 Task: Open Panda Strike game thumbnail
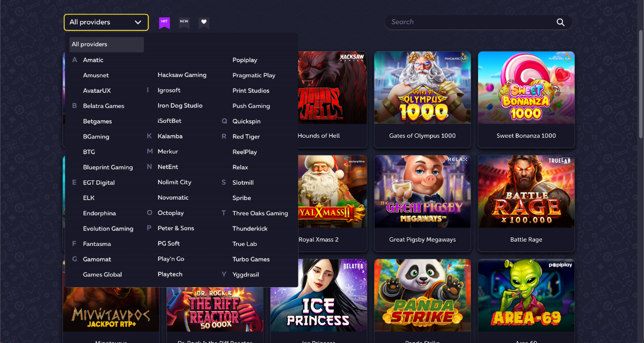coord(422,295)
